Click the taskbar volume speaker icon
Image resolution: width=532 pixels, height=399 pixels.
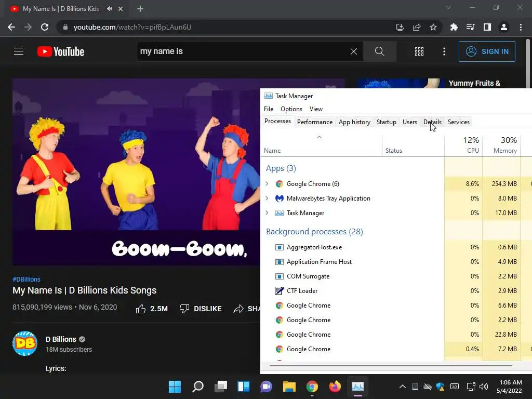[x=484, y=387]
